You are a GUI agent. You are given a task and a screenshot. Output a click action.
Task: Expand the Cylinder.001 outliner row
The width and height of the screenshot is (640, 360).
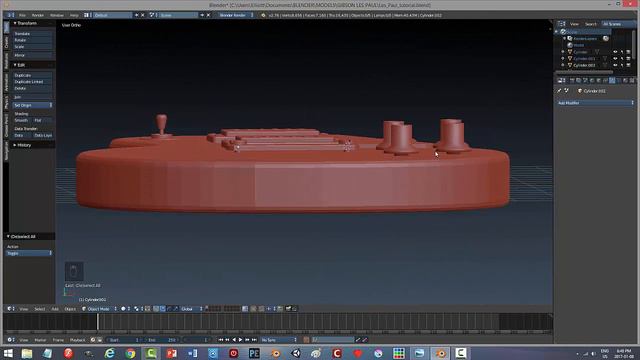click(563, 59)
